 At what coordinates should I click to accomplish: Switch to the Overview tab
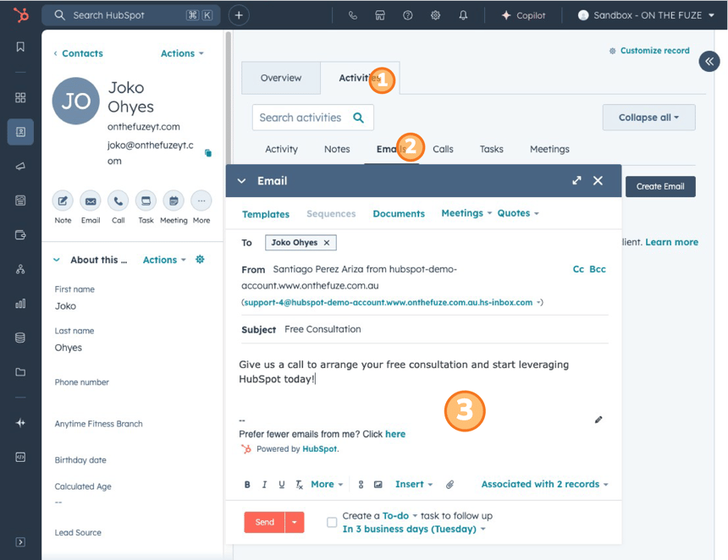[281, 78]
